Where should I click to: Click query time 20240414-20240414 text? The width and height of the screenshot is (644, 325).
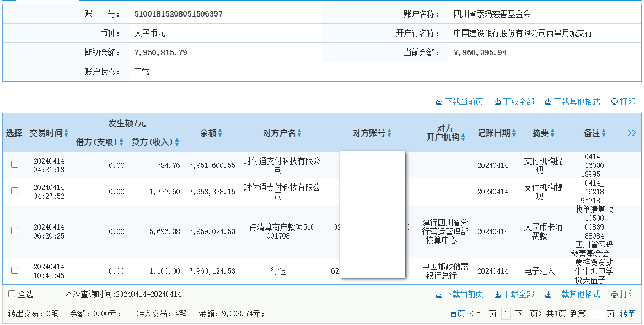(x=148, y=294)
